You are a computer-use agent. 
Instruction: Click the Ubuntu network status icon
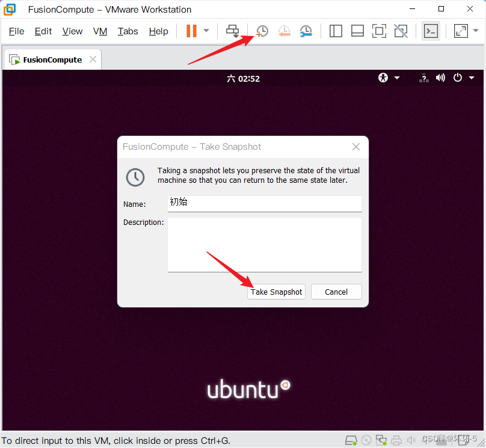point(424,78)
